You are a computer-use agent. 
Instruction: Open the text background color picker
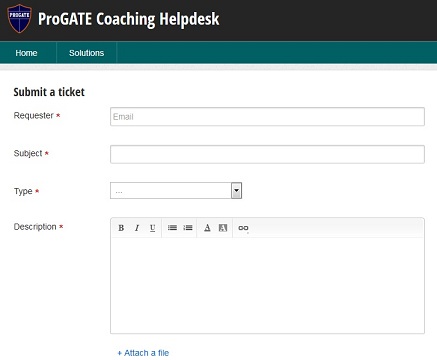pos(223,228)
